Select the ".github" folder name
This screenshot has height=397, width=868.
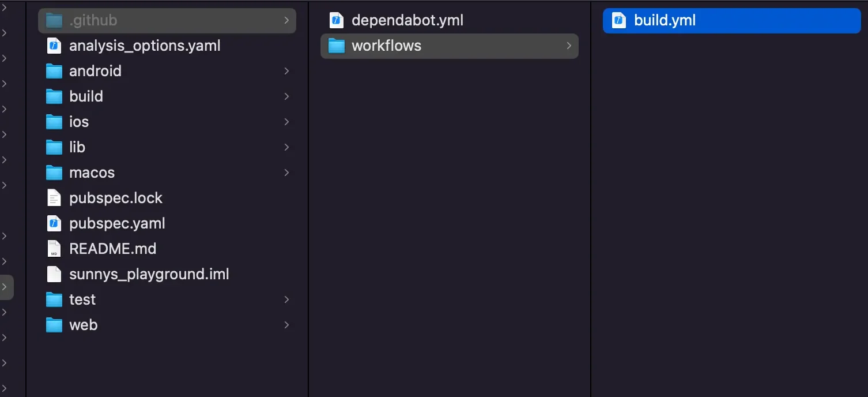coord(93,20)
